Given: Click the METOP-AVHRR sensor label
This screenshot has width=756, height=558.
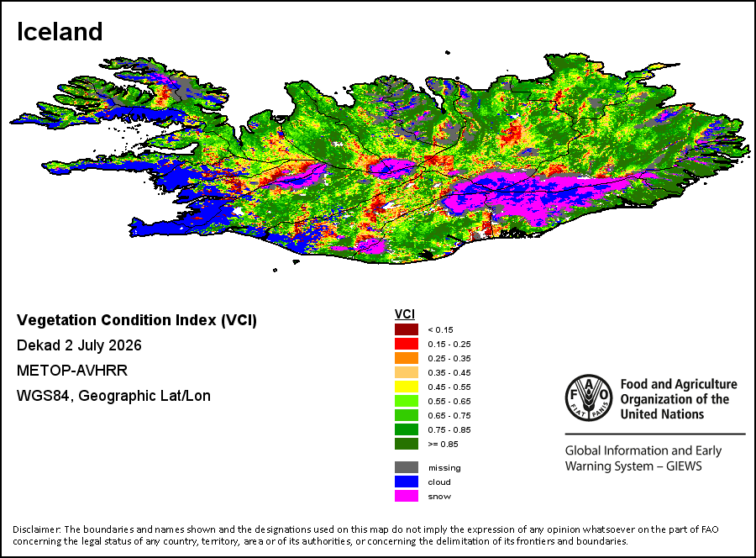Looking at the screenshot, I should [x=72, y=371].
